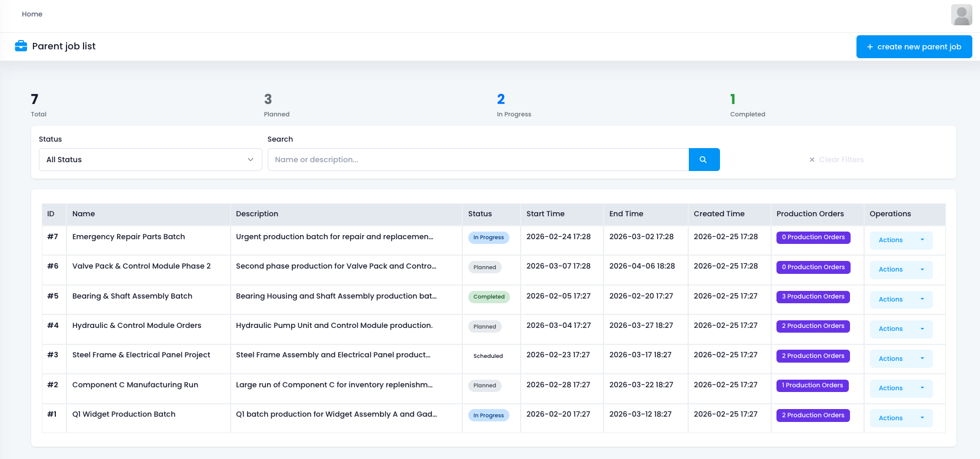Image resolution: width=980 pixels, height=459 pixels.
Task: Click the Start Time column header
Action: coord(545,214)
